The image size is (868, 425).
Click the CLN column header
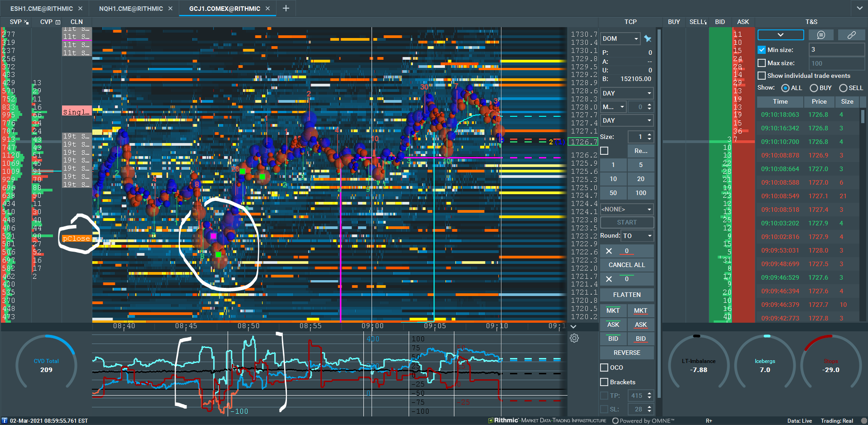click(76, 22)
